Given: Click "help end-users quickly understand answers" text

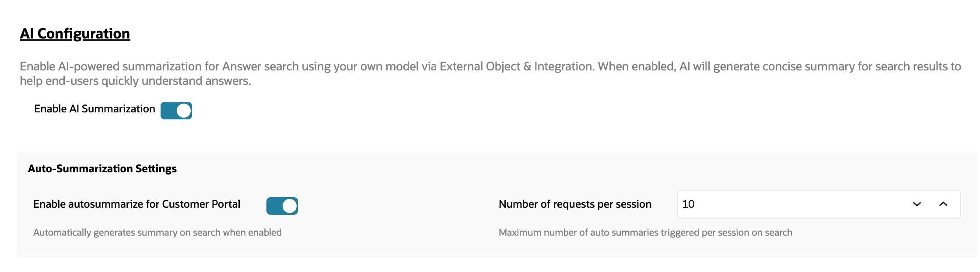Looking at the screenshot, I should pos(135,81).
